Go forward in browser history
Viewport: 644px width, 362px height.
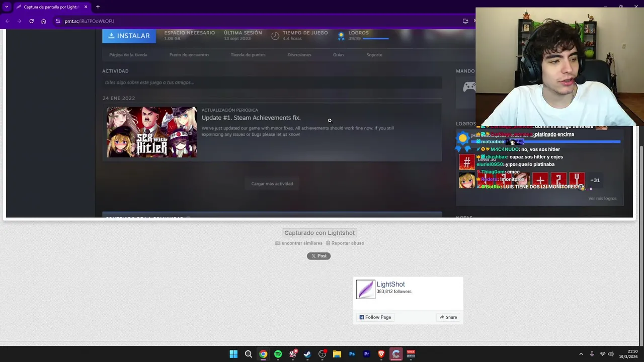19,21
